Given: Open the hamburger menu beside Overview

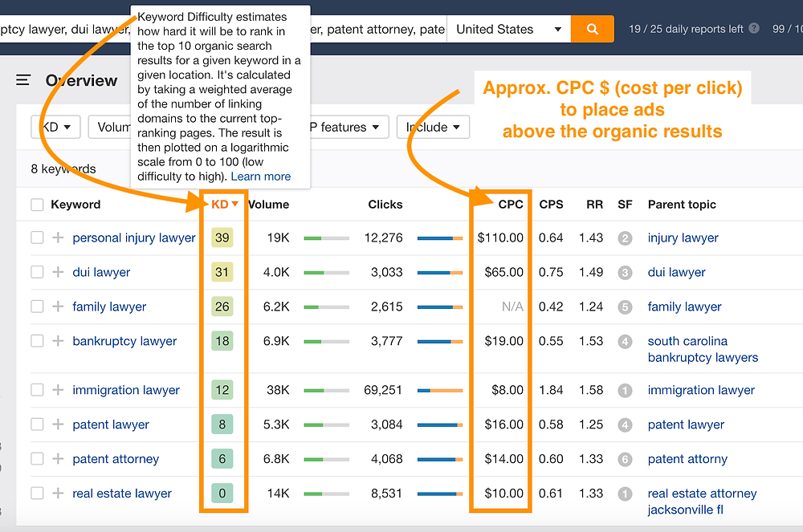Looking at the screenshot, I should [23, 80].
